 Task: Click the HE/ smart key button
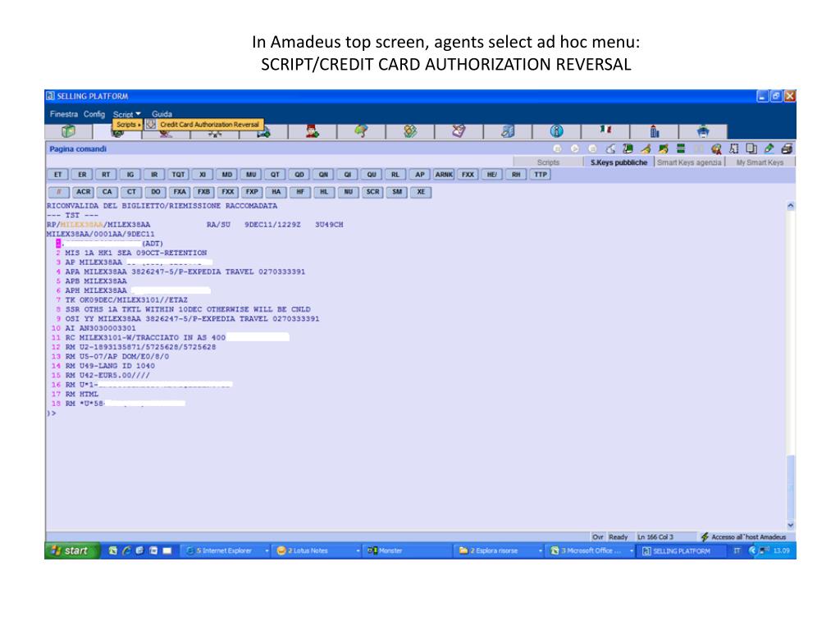(492, 175)
